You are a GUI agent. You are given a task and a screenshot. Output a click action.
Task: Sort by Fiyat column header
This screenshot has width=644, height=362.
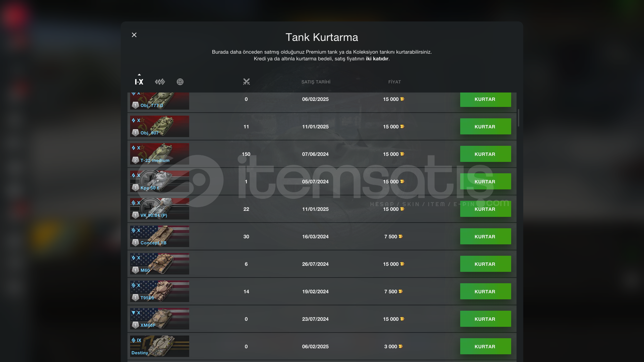394,82
